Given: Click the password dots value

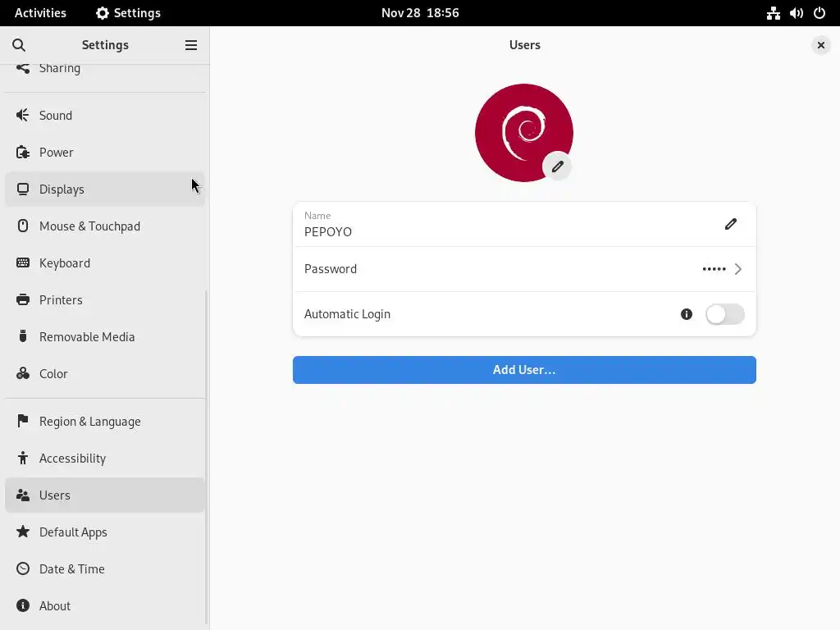Looking at the screenshot, I should point(714,269).
